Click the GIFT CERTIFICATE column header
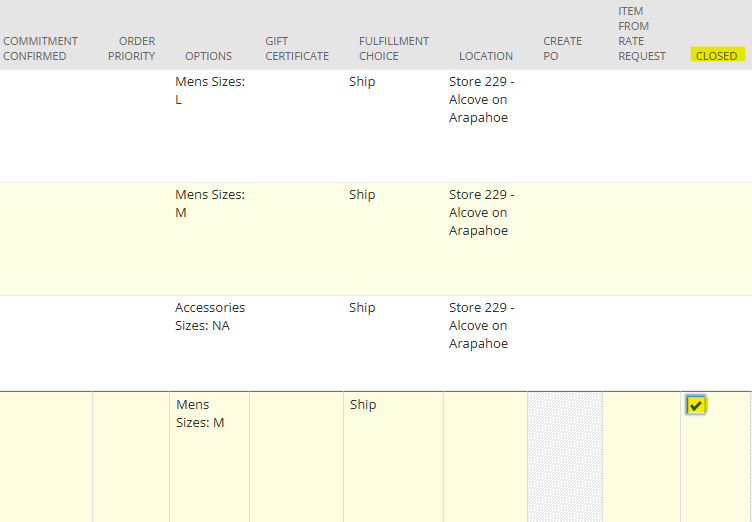The width and height of the screenshot is (752, 522). (297, 48)
